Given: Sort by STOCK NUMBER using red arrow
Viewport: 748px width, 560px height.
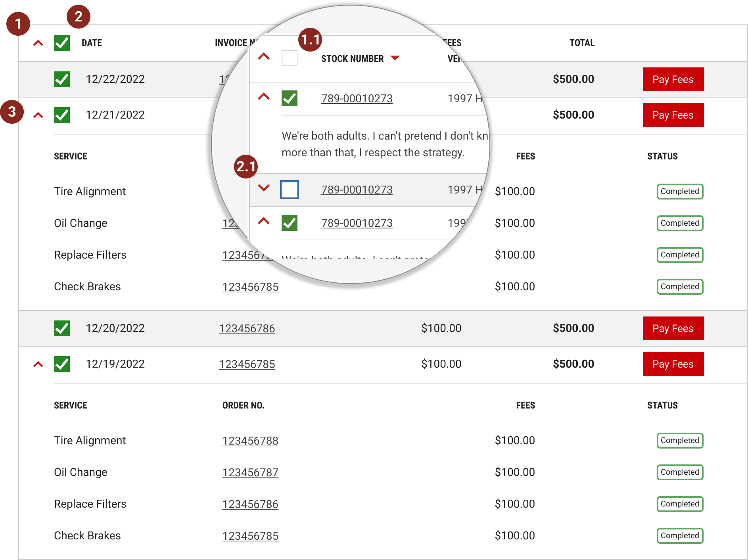Looking at the screenshot, I should (x=395, y=58).
